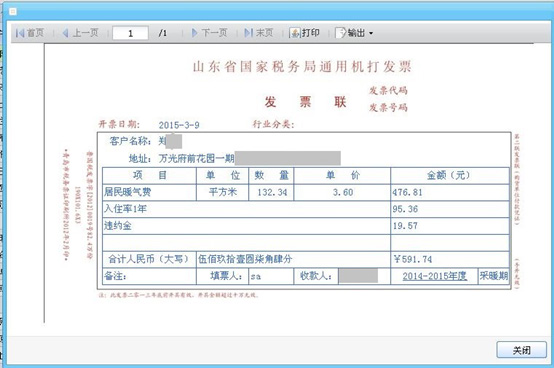This screenshot has width=554, height=368.
Task: Click the export document icon for 输出
Action: (x=340, y=33)
